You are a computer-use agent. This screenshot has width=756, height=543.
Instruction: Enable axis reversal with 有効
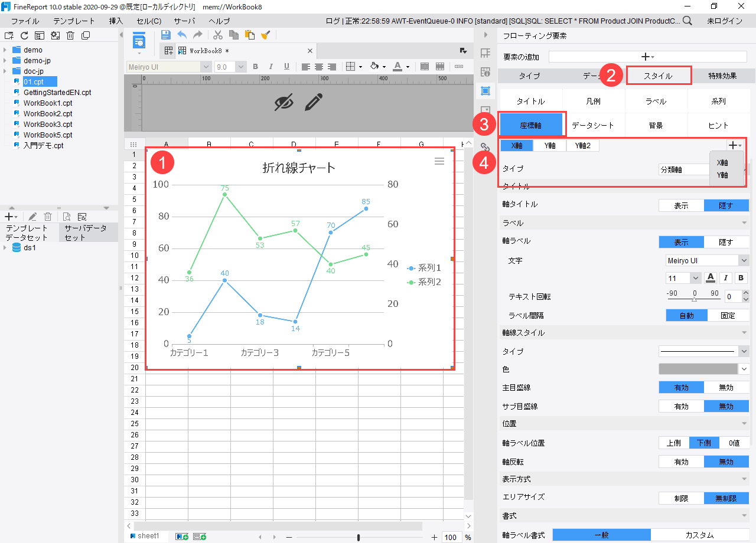tap(681, 462)
